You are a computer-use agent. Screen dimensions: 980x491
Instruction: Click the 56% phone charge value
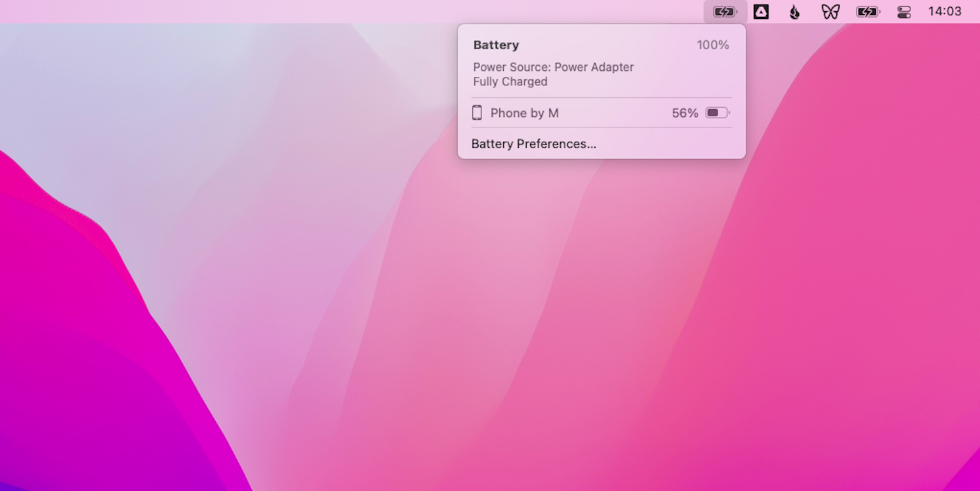click(x=684, y=113)
